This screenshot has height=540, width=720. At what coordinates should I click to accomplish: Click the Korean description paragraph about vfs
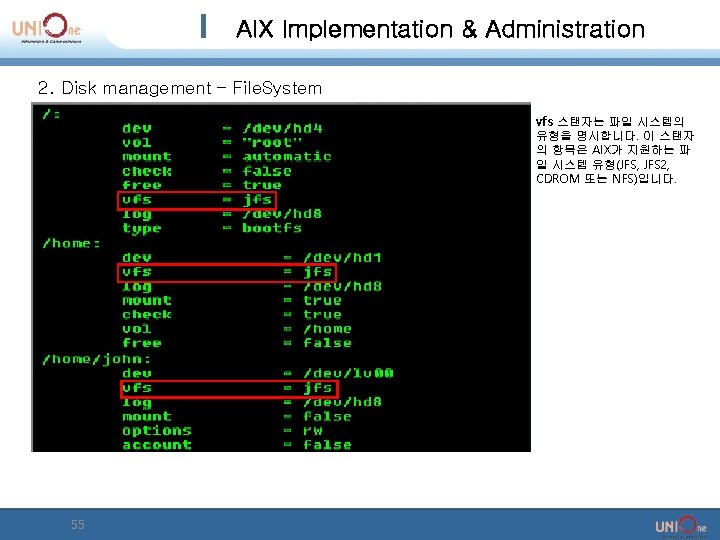(615, 150)
